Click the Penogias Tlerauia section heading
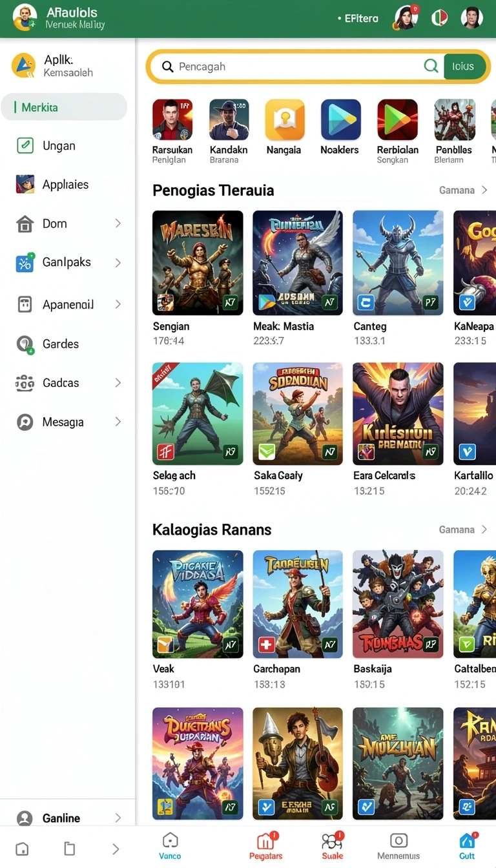This screenshot has height=868, width=496. click(x=213, y=190)
